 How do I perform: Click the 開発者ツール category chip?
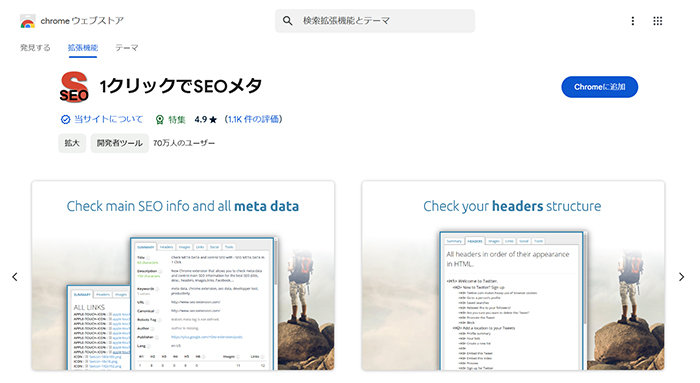120,143
